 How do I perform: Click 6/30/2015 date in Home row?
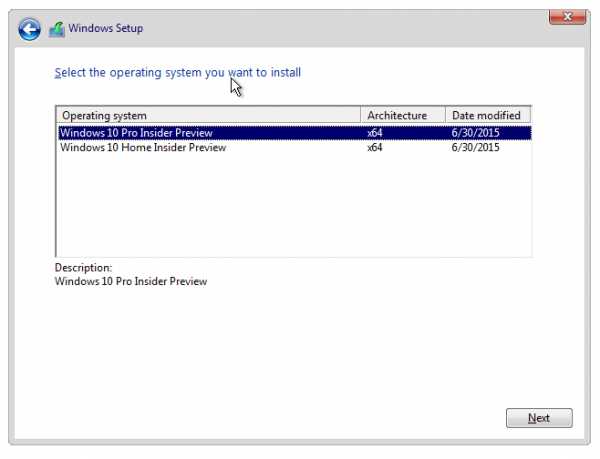point(475,148)
